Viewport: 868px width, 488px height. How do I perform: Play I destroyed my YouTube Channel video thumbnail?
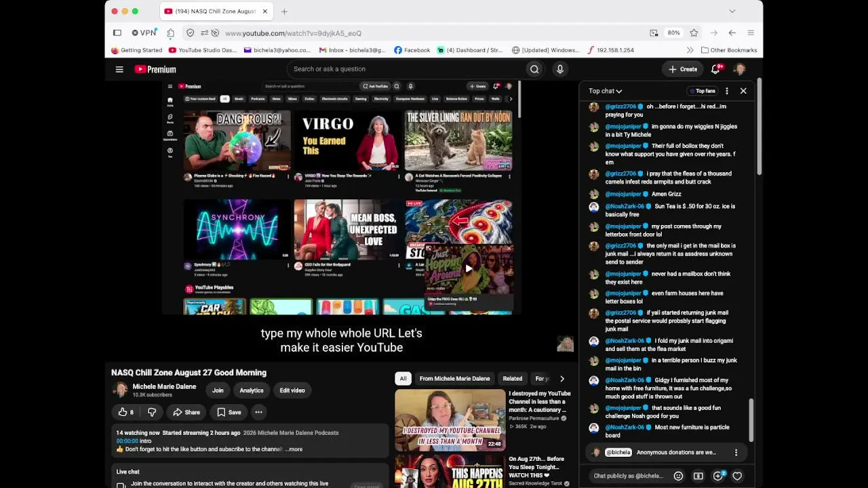click(x=450, y=420)
